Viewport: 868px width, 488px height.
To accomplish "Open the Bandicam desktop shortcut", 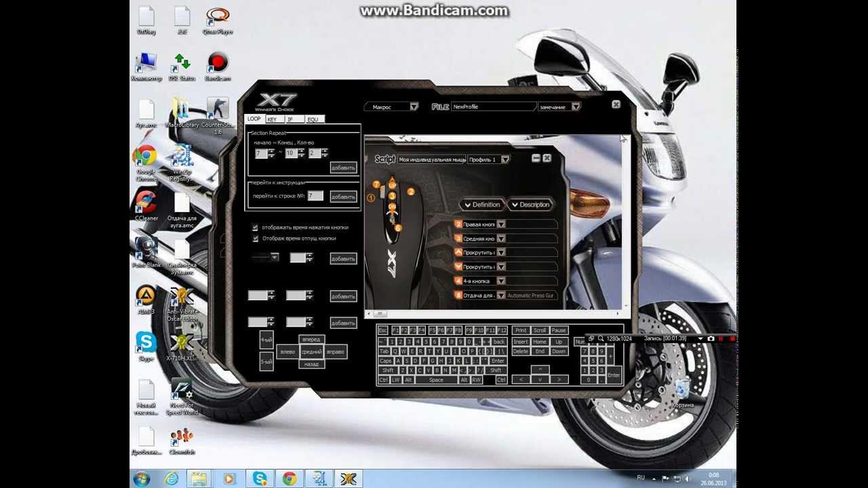I will (x=218, y=66).
